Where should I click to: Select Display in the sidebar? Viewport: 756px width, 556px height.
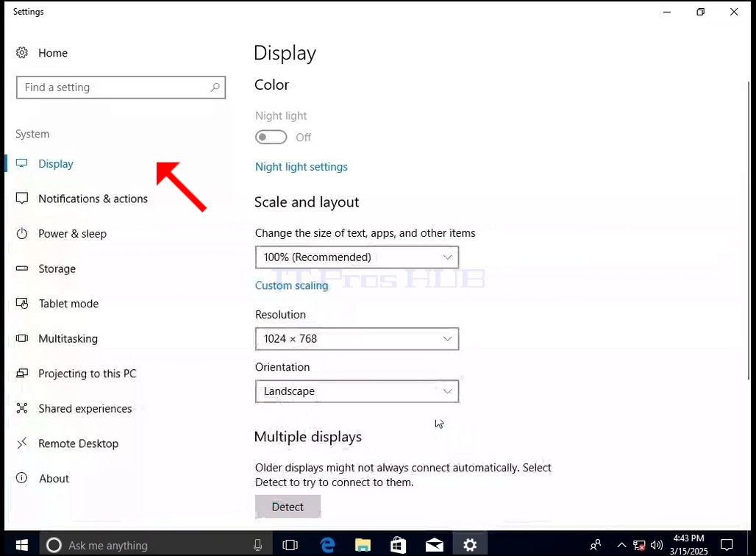click(56, 163)
